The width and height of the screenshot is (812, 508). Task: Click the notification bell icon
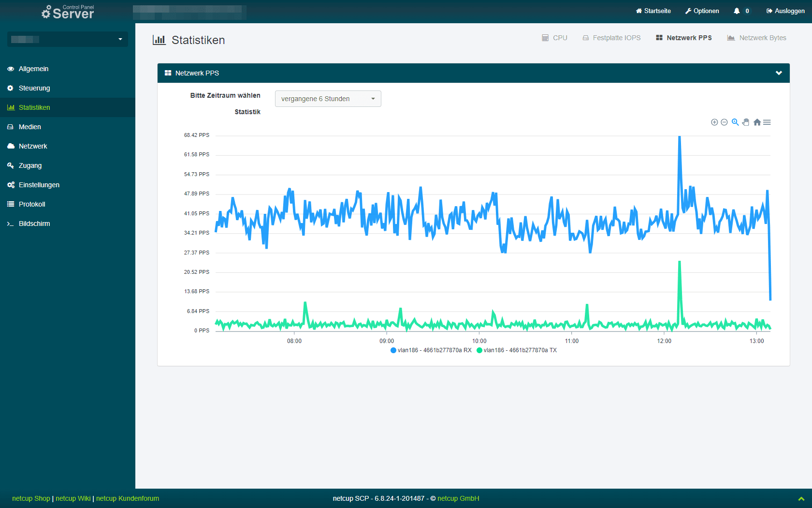click(x=737, y=11)
